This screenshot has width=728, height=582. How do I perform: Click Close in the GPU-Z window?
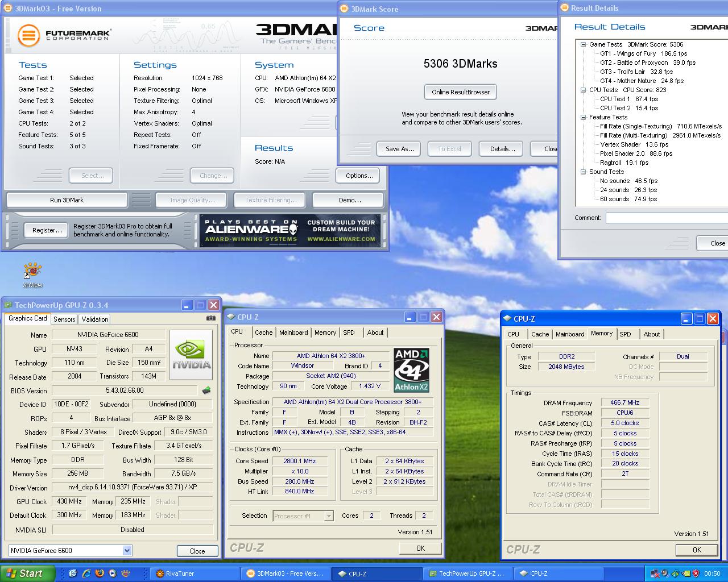pos(197,551)
